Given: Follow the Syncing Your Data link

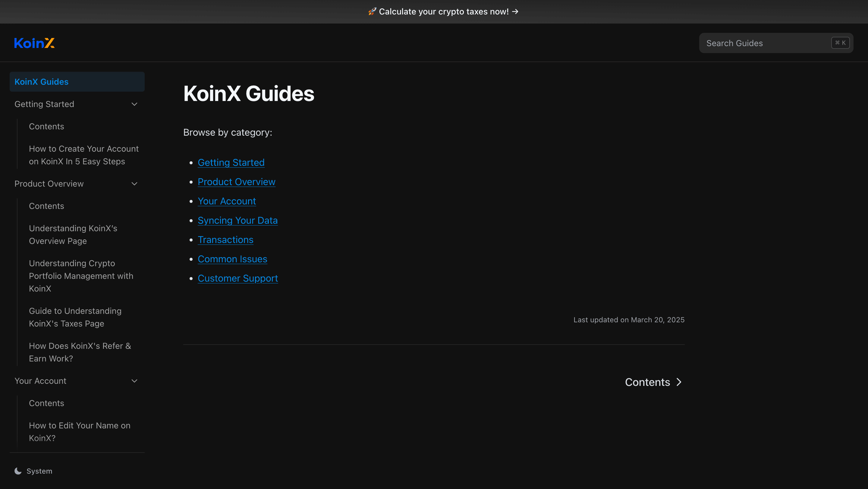Looking at the screenshot, I should [x=237, y=220].
